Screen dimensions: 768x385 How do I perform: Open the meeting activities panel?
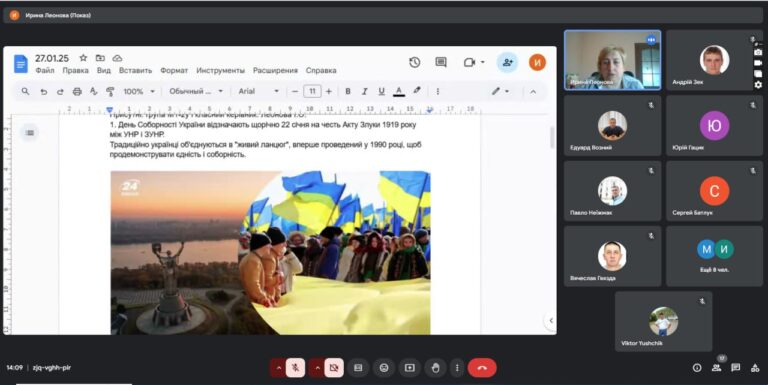[x=755, y=368]
